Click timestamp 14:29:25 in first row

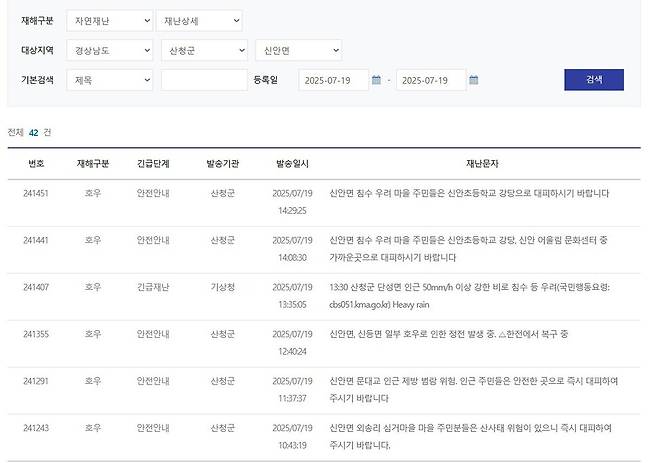tap(292, 211)
